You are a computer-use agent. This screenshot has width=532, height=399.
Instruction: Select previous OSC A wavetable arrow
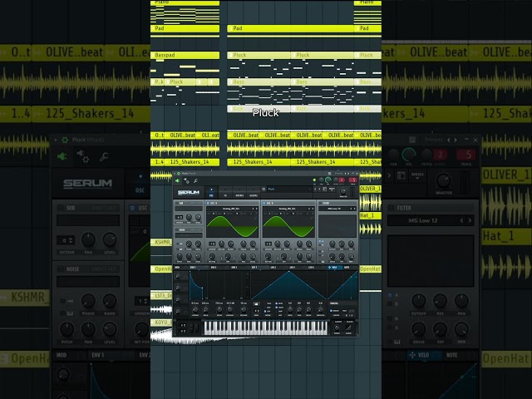pyautogui.click(x=253, y=209)
